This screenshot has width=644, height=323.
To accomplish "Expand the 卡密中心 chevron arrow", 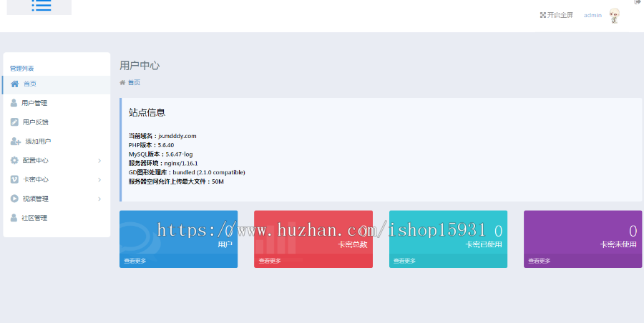I will pos(99,180).
